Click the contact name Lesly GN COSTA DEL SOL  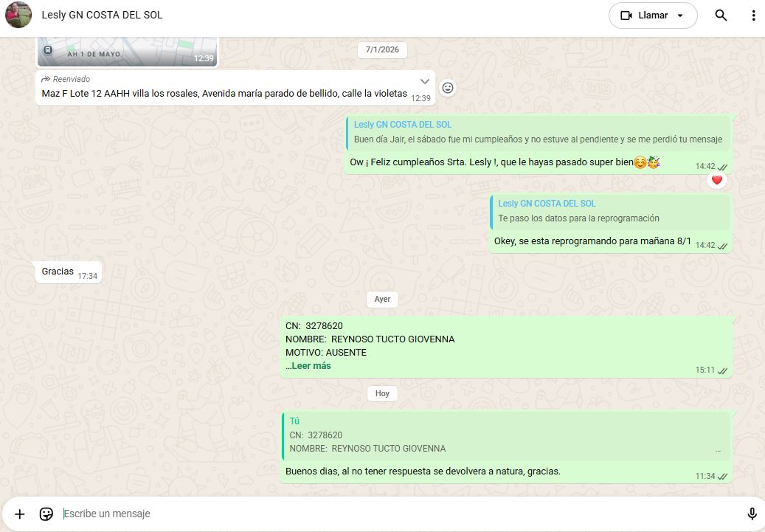click(x=102, y=15)
